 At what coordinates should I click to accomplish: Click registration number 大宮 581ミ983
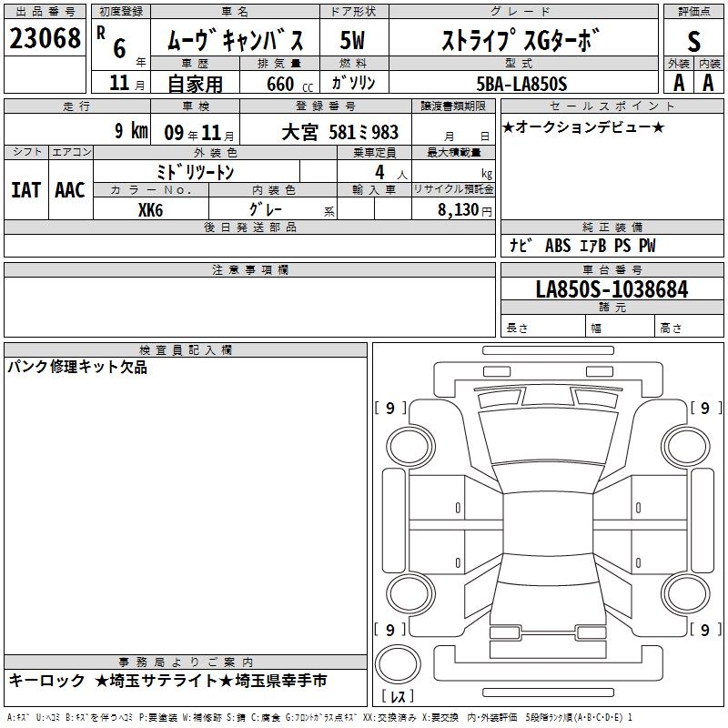339,132
